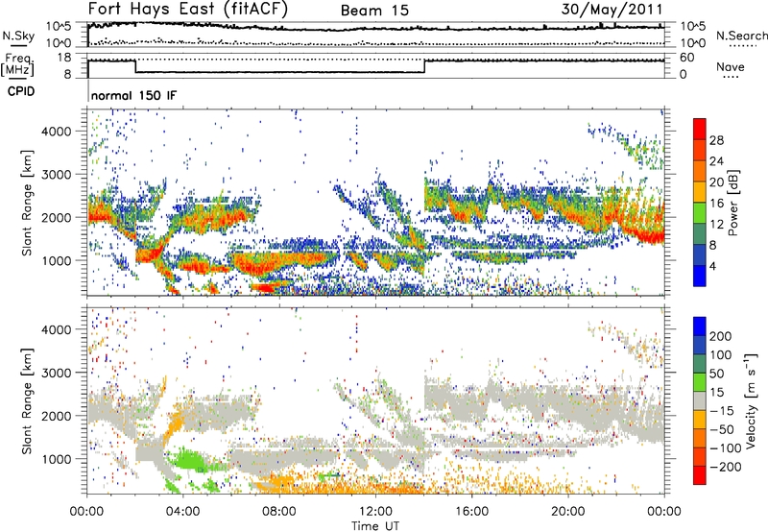Click the "-200" label on Velocity scale

726,467
